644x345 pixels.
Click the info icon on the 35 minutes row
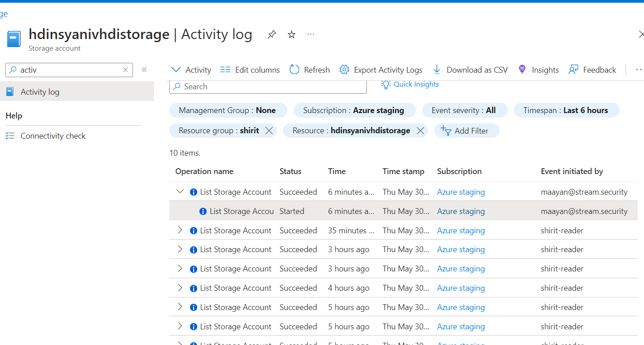[194, 231]
